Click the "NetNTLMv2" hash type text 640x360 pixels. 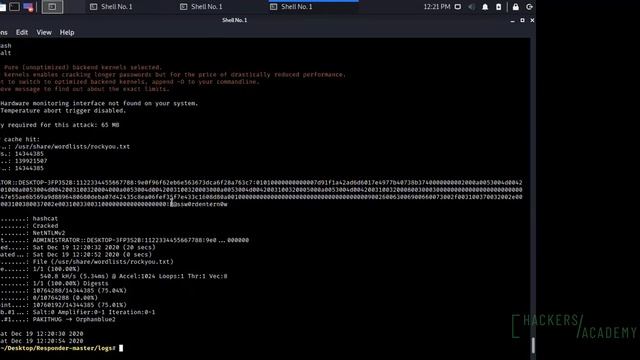click(x=49, y=233)
